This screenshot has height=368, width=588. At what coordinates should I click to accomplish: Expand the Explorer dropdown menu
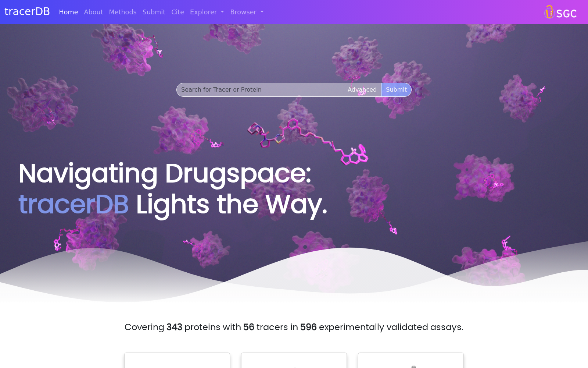207,12
